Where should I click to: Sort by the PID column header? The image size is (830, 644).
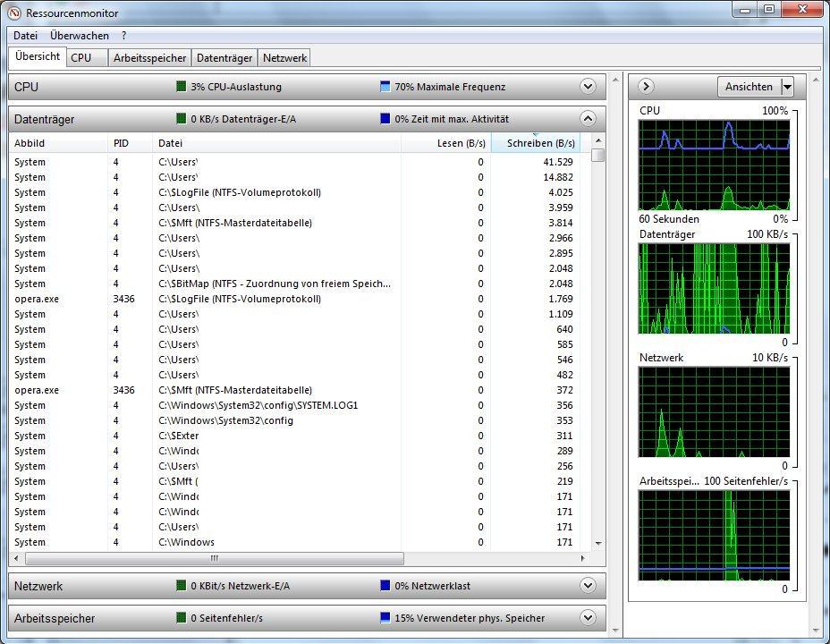[x=131, y=143]
